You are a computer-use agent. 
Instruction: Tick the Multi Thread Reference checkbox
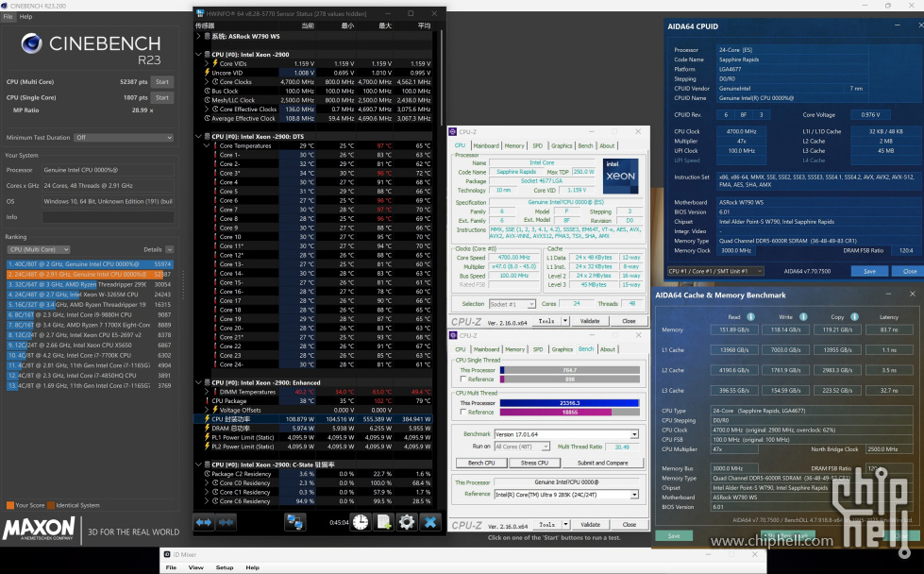[x=463, y=412]
